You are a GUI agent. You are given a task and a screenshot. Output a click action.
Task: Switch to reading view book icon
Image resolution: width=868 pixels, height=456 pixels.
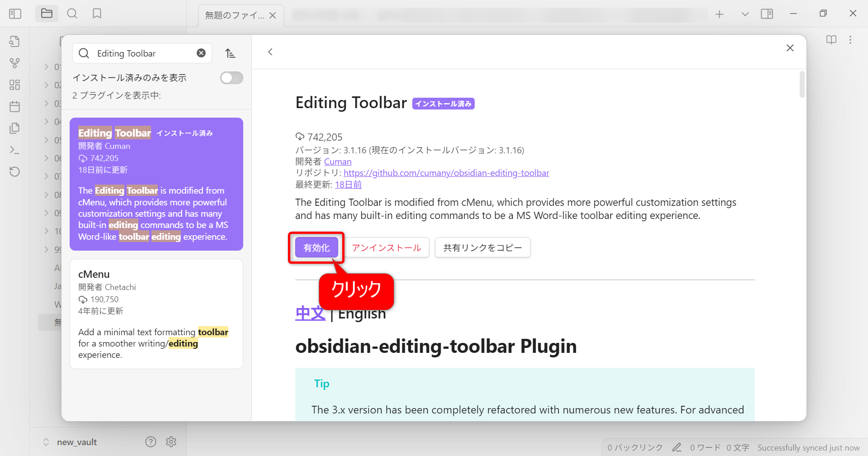point(831,40)
